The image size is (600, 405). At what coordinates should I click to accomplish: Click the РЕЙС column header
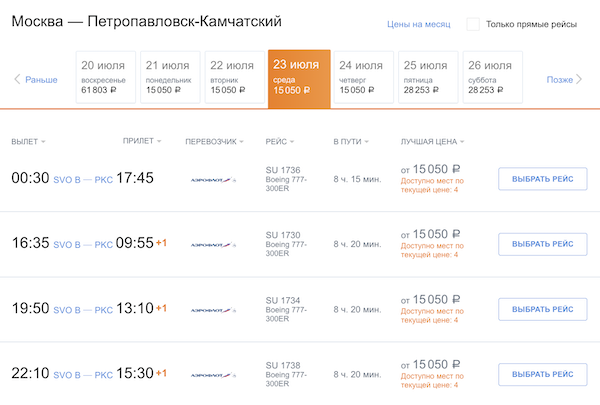[x=279, y=141]
